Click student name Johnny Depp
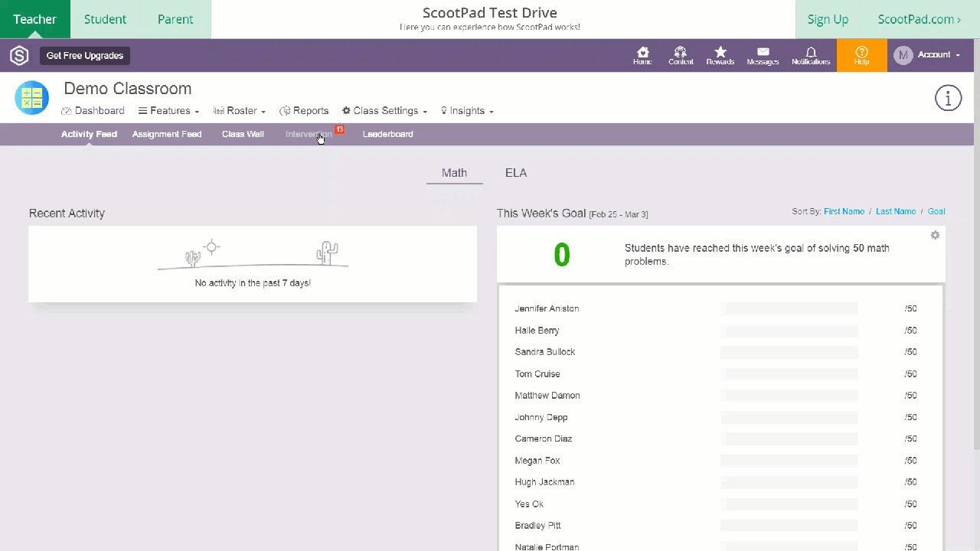This screenshot has height=551, width=980. coord(541,418)
